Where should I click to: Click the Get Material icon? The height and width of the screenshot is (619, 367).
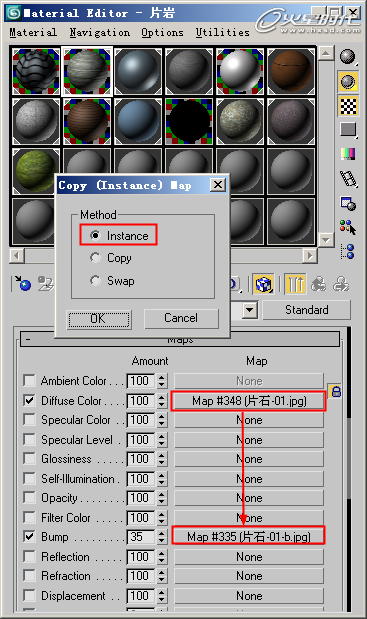coord(22,283)
